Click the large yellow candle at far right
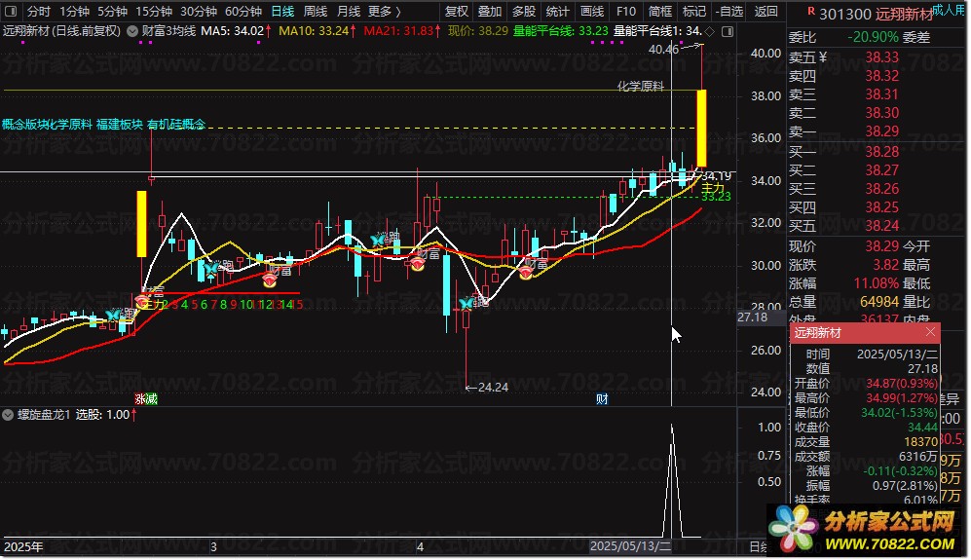The image size is (971, 560). [x=701, y=129]
